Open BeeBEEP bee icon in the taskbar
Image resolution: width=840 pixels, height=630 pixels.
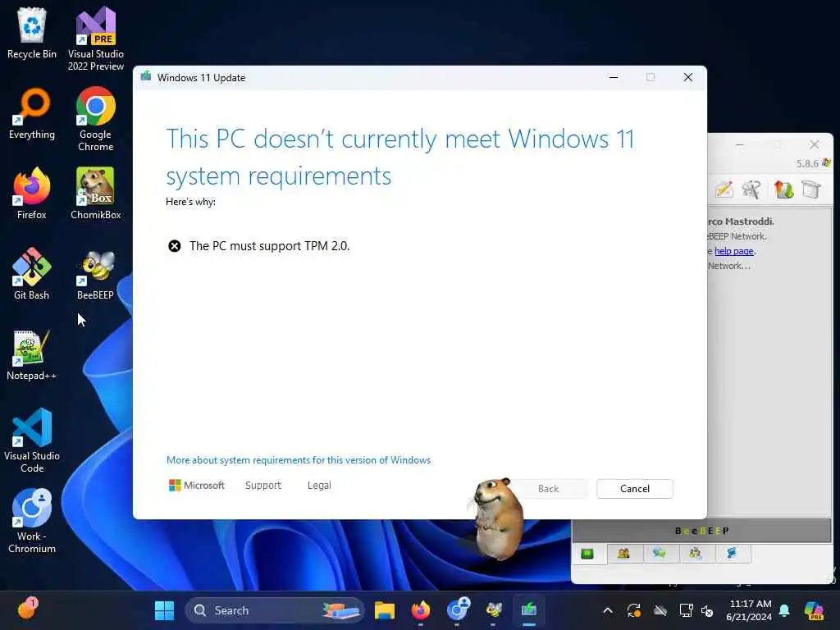pyautogui.click(x=493, y=610)
